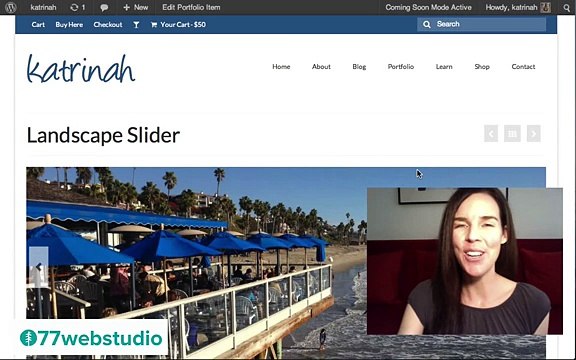The image size is (576, 360).
Task: Open the updates icon showing 1
Action: (x=78, y=7)
